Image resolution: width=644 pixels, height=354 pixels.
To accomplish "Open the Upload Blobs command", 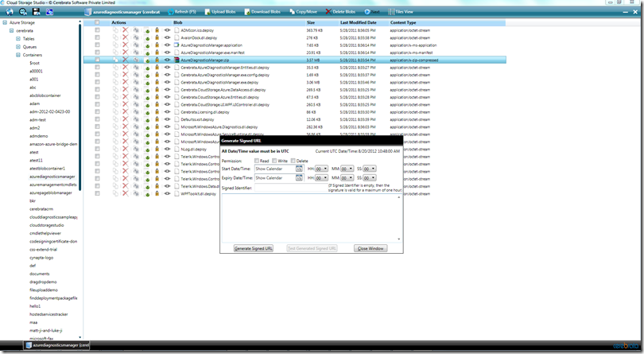I will (x=220, y=12).
